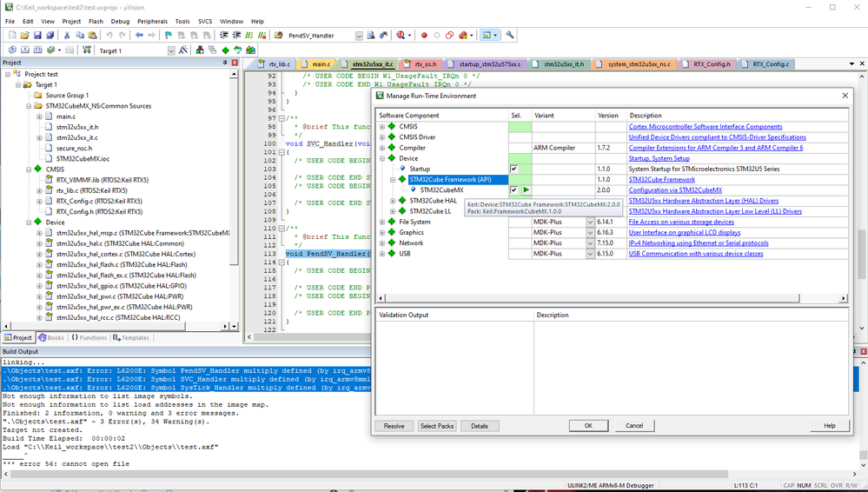Open the PendSV_Handler search dropdown
The height and width of the screenshot is (492, 868).
tap(359, 36)
